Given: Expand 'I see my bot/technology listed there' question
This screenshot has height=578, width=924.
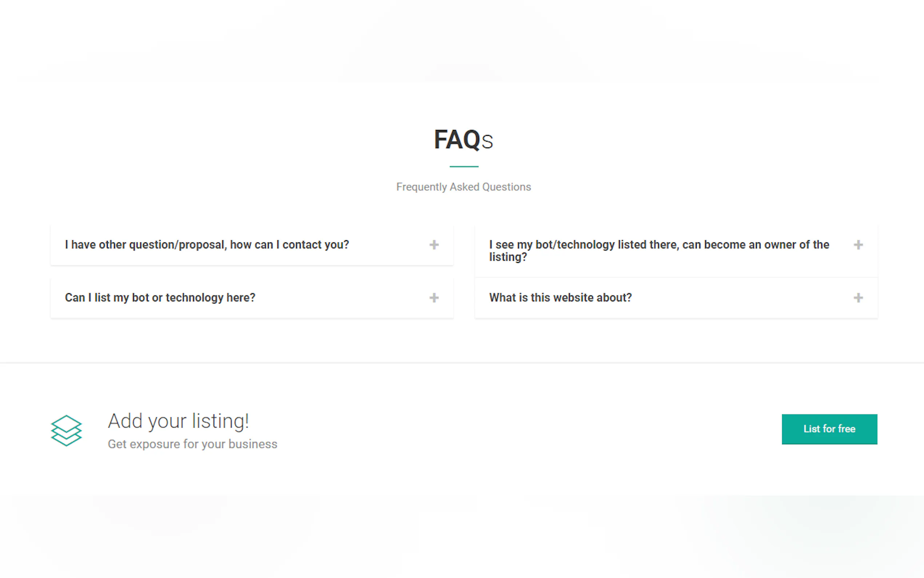Looking at the screenshot, I should pos(658,245).
